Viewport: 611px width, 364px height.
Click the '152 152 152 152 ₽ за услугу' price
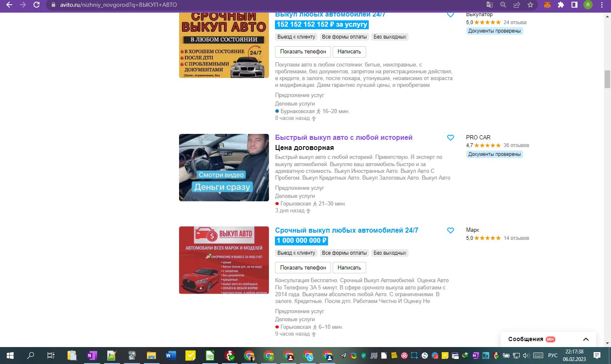pyautogui.click(x=322, y=25)
